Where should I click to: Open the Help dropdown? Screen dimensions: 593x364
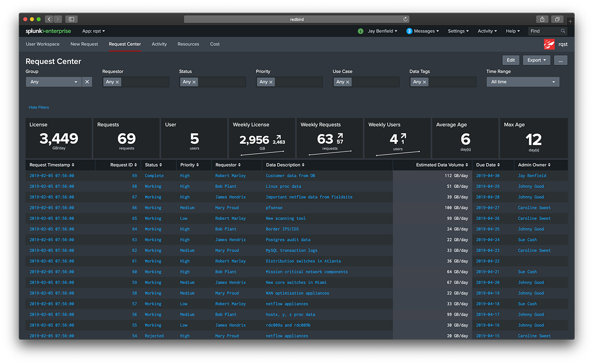pyautogui.click(x=513, y=31)
